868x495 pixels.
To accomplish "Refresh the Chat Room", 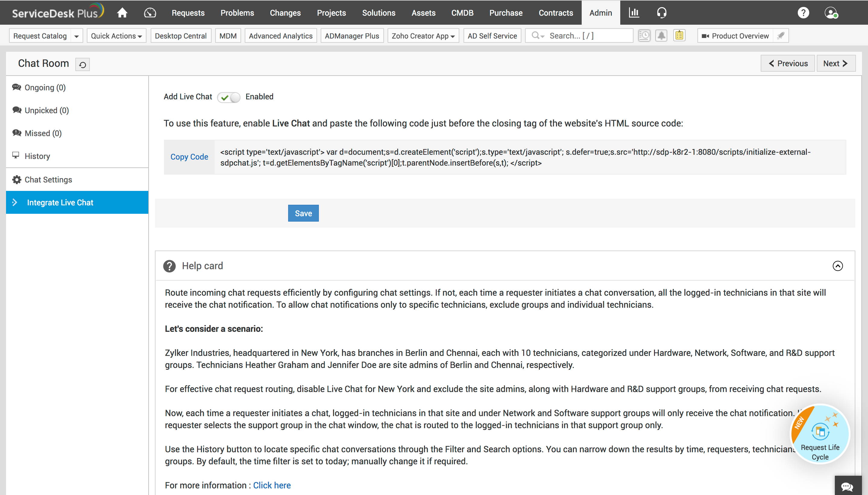I will tap(82, 64).
